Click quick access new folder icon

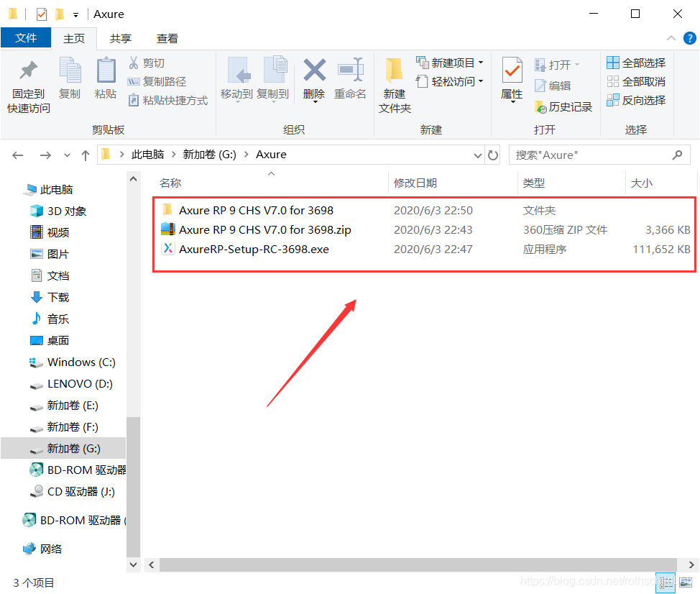[x=60, y=14]
